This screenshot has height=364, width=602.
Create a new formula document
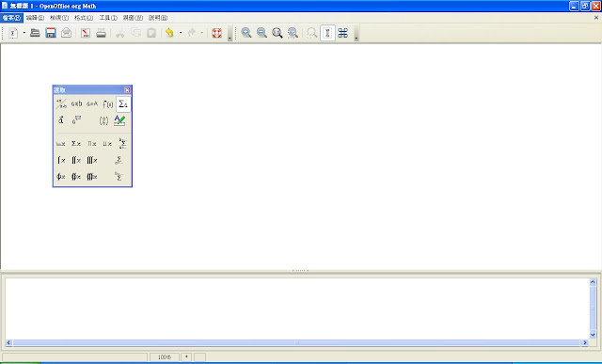tap(12, 33)
